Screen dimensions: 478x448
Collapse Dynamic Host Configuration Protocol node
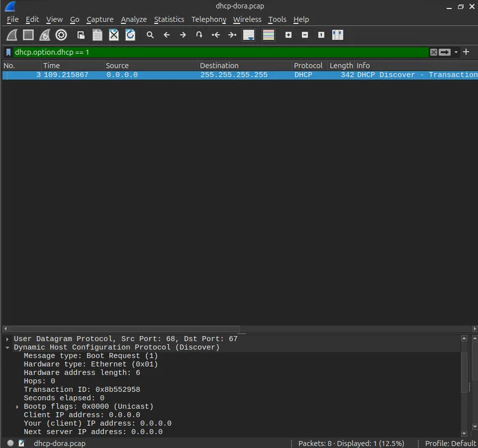(7, 348)
